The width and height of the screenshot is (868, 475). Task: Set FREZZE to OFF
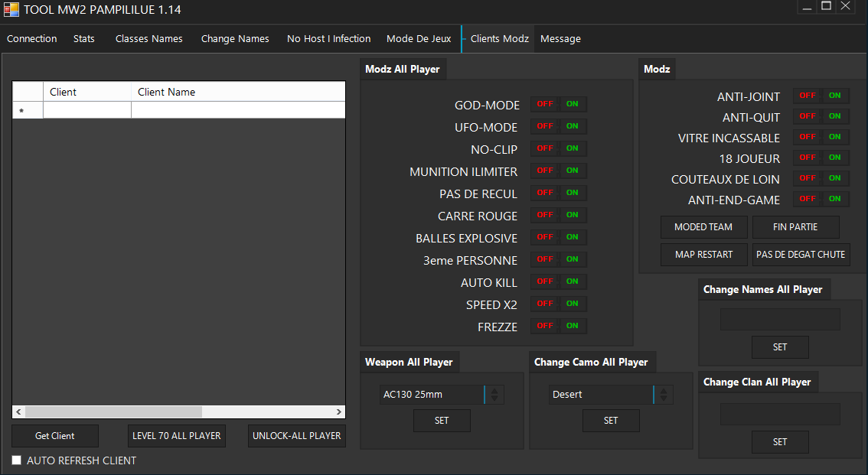point(545,325)
